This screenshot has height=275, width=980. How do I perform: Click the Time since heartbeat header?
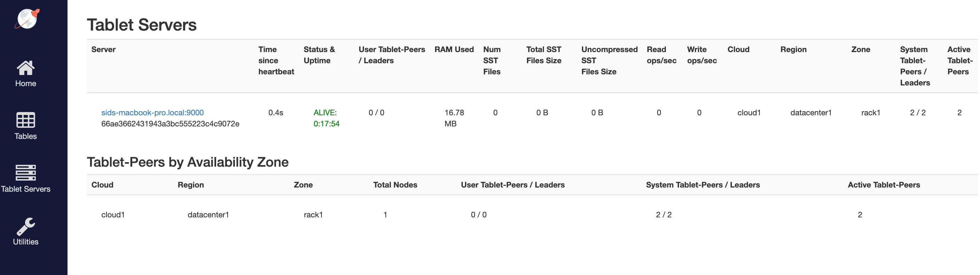[276, 60]
